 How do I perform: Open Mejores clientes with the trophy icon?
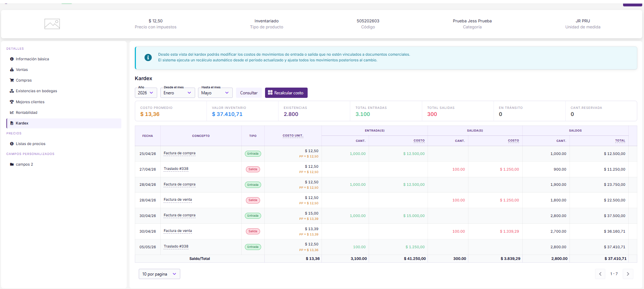[x=12, y=102]
